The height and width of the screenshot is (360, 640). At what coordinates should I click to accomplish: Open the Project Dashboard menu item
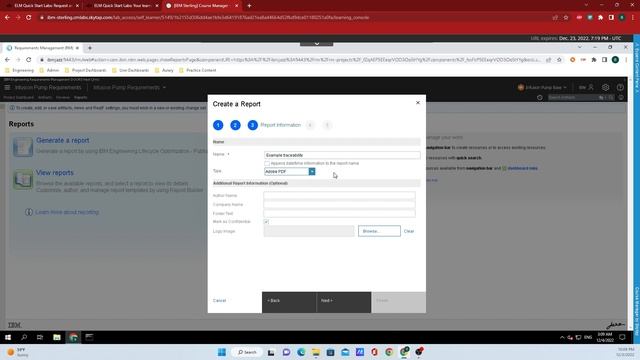pyautogui.click(x=18, y=98)
